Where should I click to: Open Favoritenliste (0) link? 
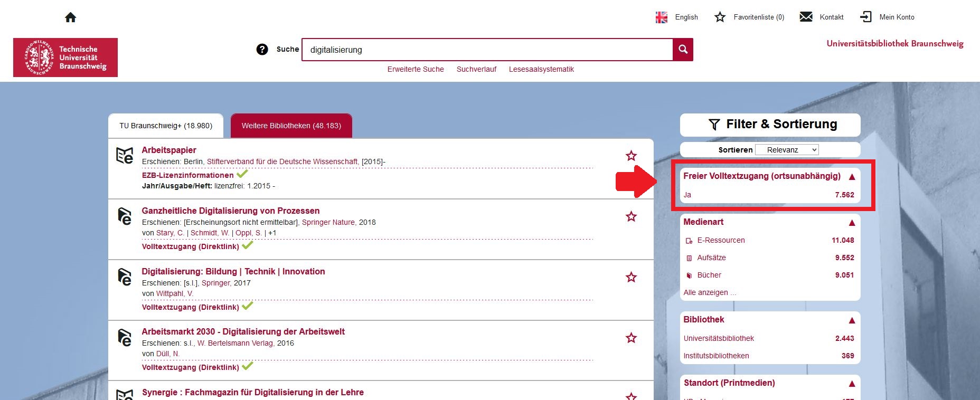pyautogui.click(x=759, y=17)
